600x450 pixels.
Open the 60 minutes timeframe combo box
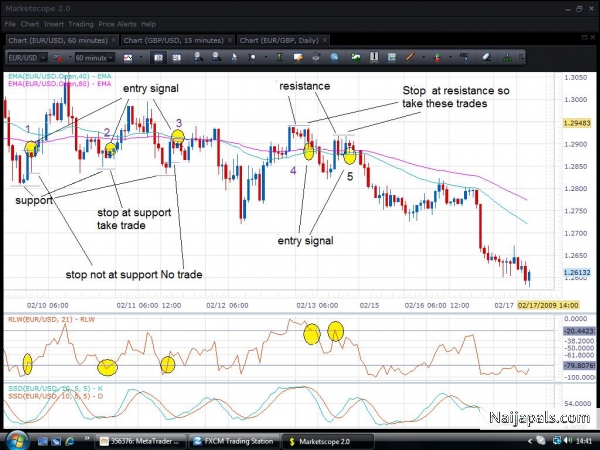pyautogui.click(x=95, y=58)
